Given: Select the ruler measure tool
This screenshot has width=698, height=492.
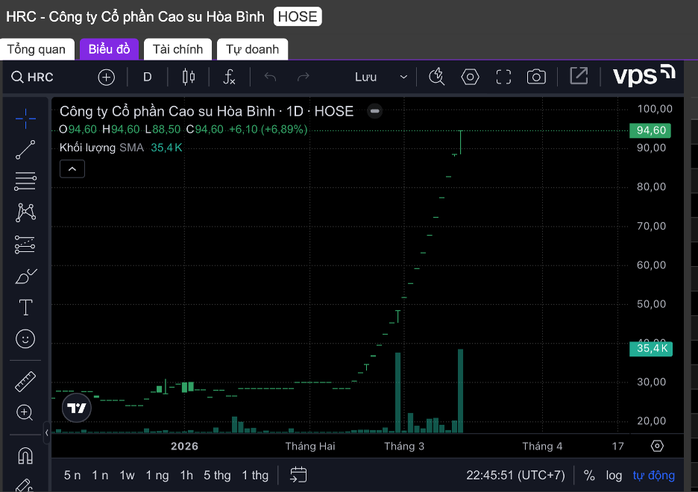Looking at the screenshot, I should pos(26,381).
